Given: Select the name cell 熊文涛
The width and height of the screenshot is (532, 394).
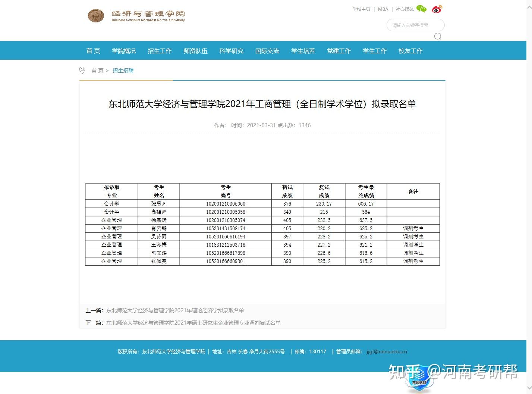Looking at the screenshot, I should [159, 253].
